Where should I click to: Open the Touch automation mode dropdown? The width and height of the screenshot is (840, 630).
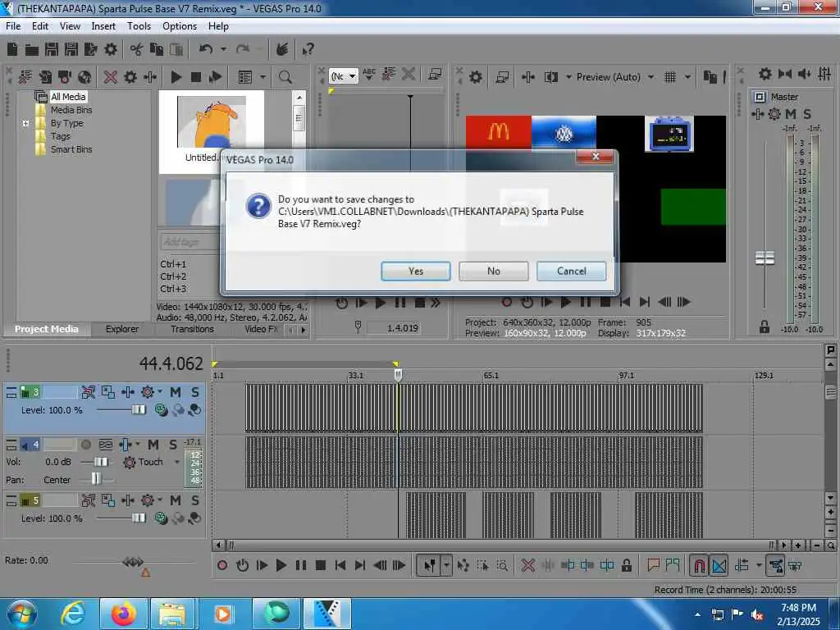177,462
